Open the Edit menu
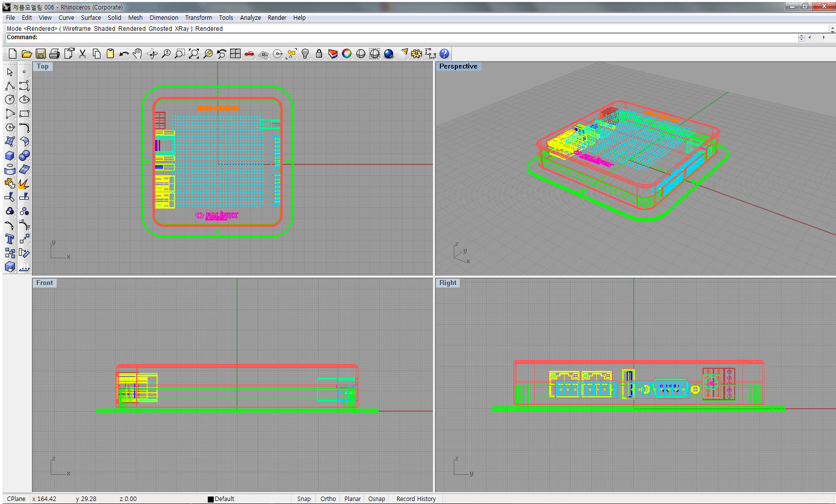The image size is (836, 504). [27, 17]
